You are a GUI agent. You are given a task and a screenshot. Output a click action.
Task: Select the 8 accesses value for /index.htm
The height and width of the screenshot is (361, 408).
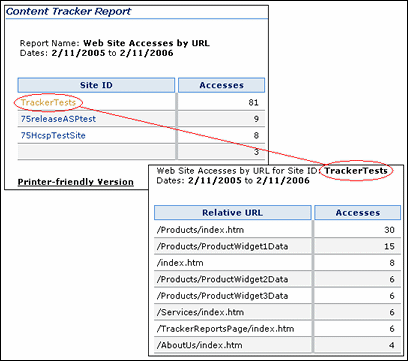click(x=392, y=263)
